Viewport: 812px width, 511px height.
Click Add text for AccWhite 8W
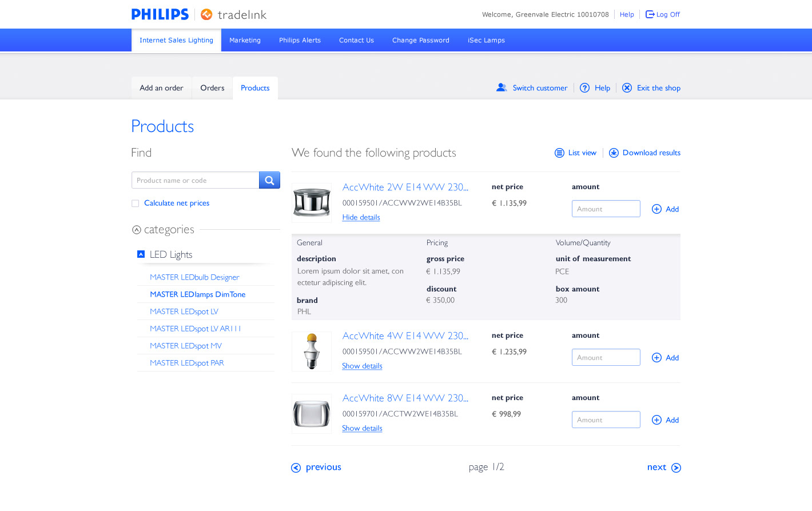[x=672, y=420]
